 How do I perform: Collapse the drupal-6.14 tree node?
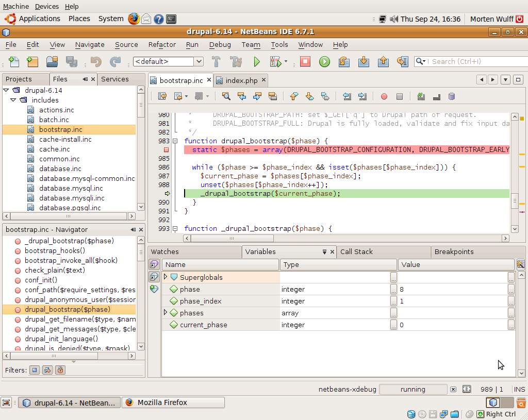pyautogui.click(x=6, y=90)
